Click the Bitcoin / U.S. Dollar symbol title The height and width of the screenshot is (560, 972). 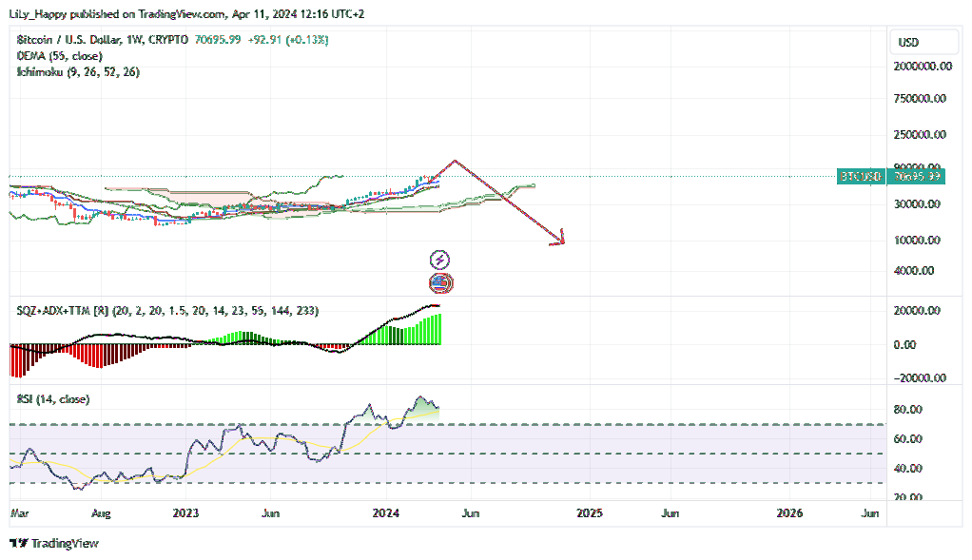(68, 40)
